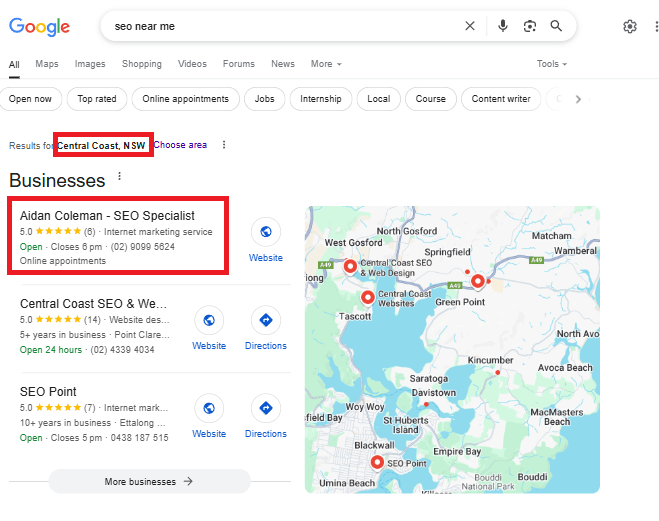Click directions icon for Central Coast SEO
This screenshot has height=521, width=659.
tap(266, 320)
